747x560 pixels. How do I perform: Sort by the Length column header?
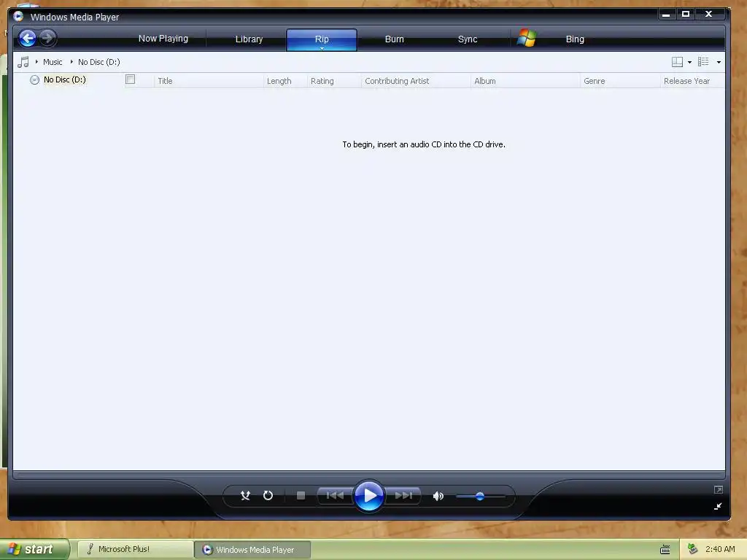[x=285, y=80]
